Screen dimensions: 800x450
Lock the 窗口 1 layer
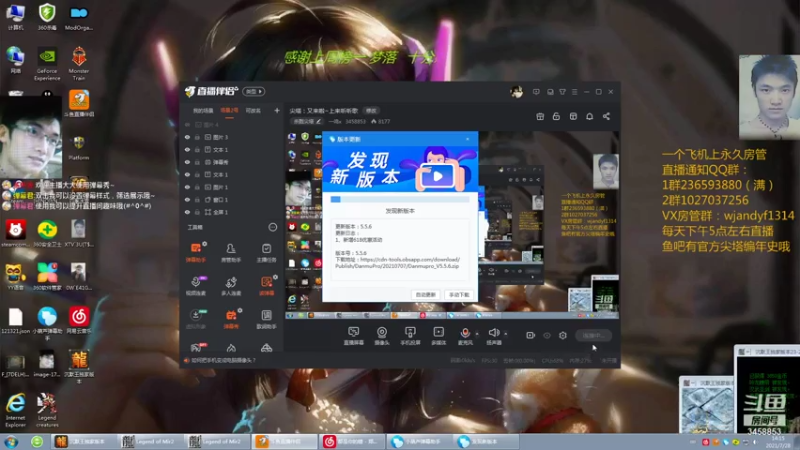pos(197,199)
